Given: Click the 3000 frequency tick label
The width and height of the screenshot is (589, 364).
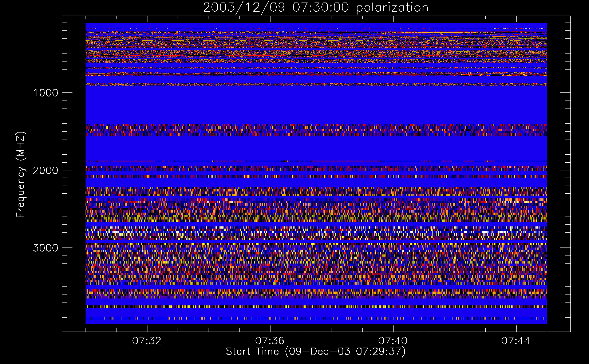Looking at the screenshot, I should coord(46,248).
